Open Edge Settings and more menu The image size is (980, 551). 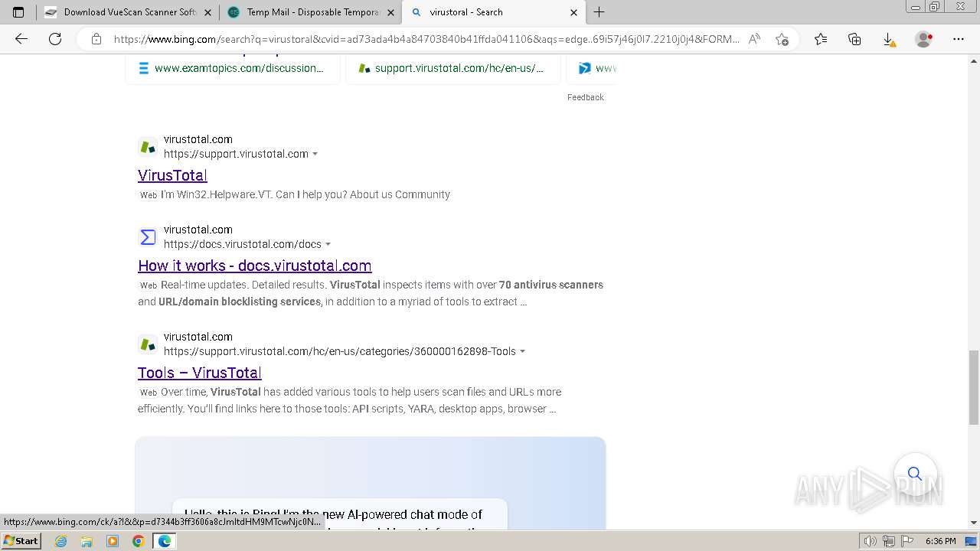959,39
